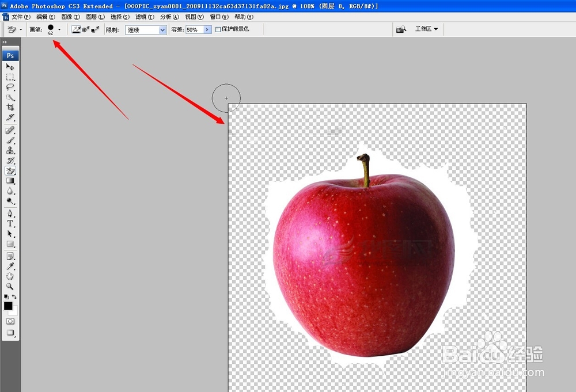Select the Zoom tool

10,286
